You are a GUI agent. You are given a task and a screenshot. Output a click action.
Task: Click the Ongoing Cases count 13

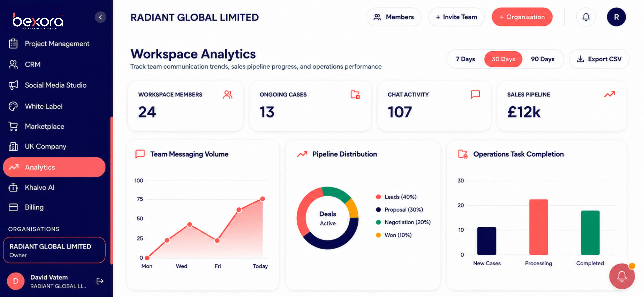(267, 112)
